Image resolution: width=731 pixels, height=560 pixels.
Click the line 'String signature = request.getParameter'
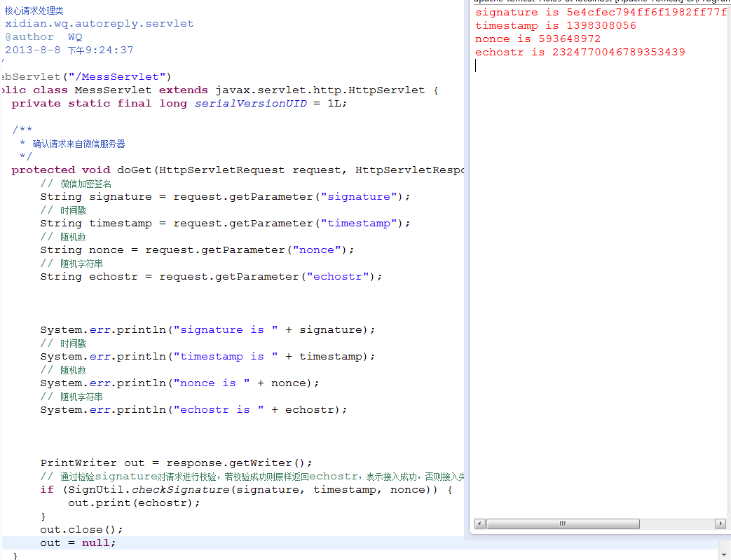225,197
